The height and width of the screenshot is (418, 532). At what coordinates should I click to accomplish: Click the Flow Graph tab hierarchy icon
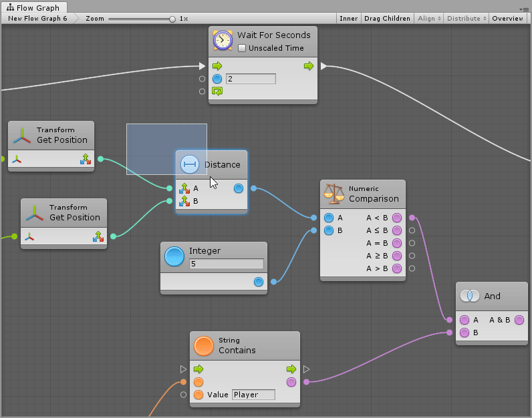pyautogui.click(x=11, y=8)
